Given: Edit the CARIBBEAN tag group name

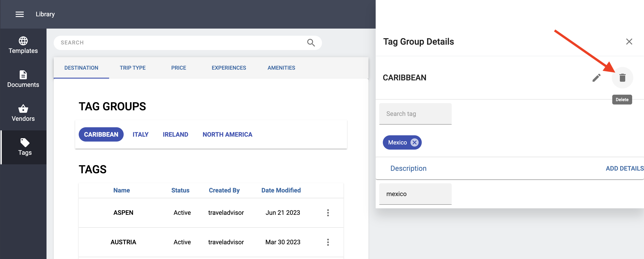Looking at the screenshot, I should click(x=596, y=78).
